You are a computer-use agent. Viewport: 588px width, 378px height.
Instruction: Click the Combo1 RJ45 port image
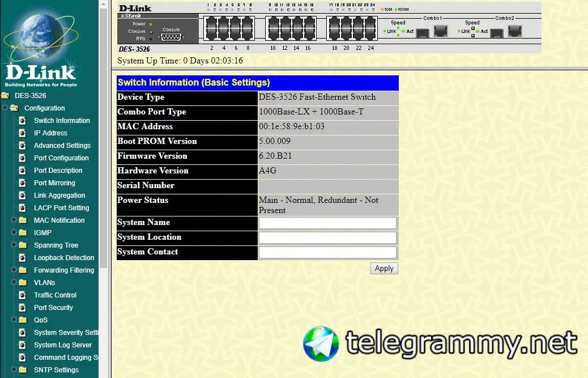441,31
